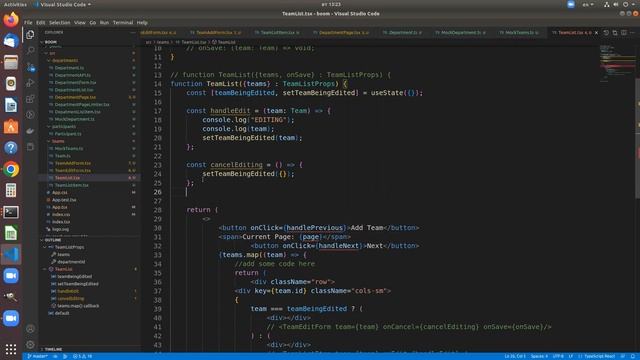Launch Firefox from the Ubuntu dock
This screenshot has width=640, height=360.
(x=11, y=20)
